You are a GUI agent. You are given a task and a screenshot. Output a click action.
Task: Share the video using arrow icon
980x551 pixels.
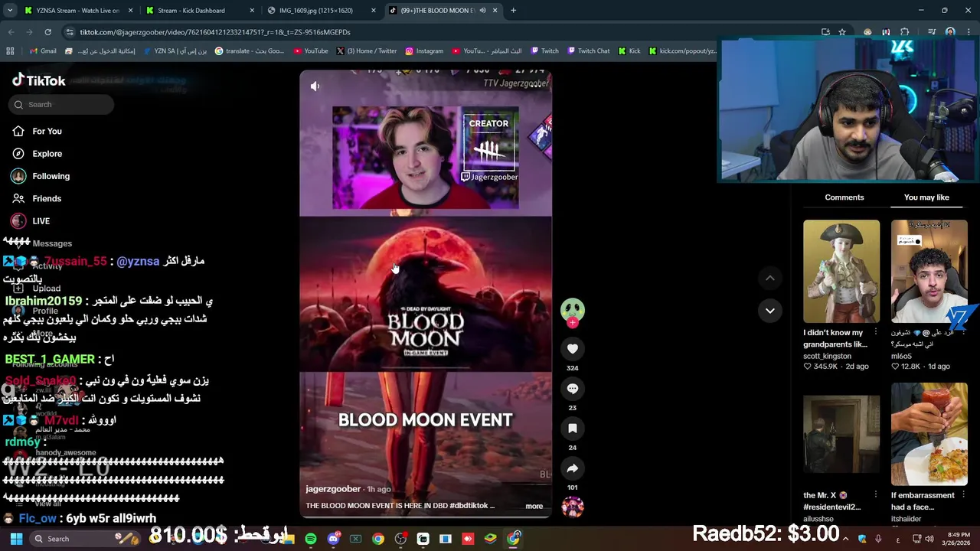(572, 468)
